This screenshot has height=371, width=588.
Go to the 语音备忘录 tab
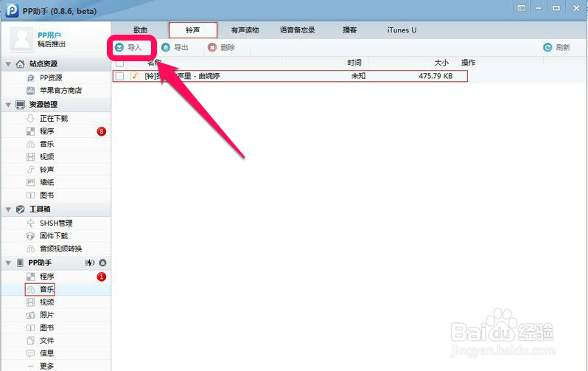pyautogui.click(x=298, y=30)
